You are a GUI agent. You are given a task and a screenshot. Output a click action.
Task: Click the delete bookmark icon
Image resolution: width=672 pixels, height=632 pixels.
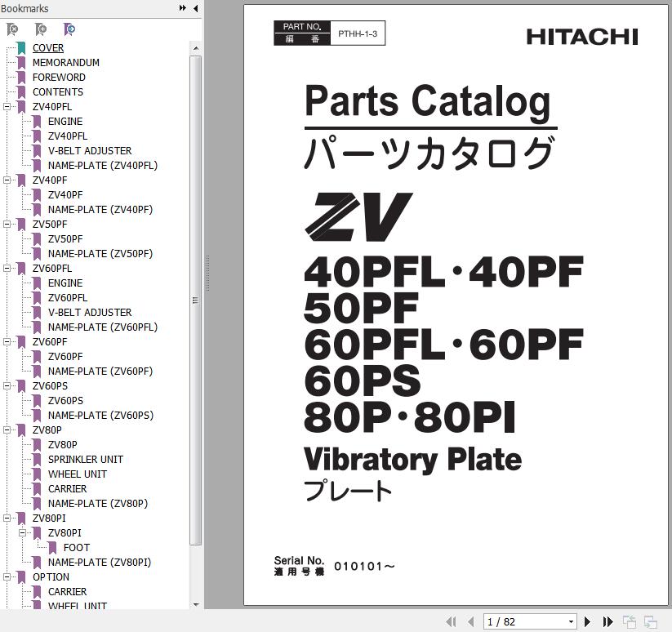tap(12, 29)
